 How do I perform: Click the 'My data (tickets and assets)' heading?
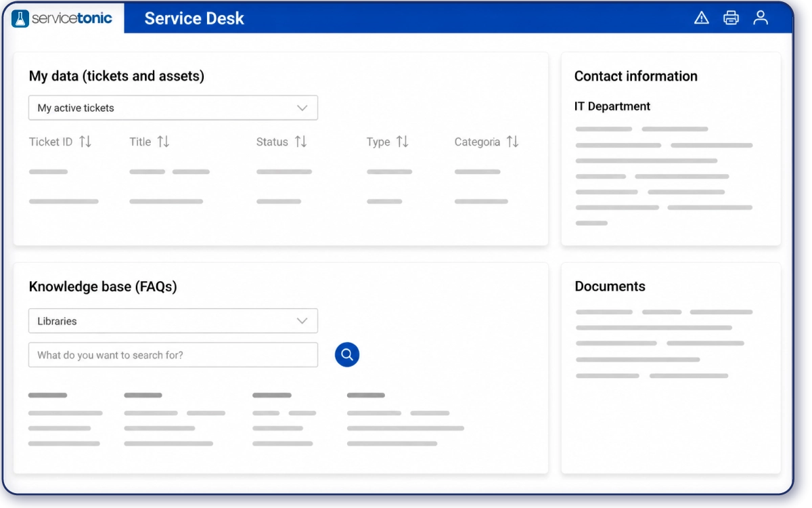click(116, 76)
